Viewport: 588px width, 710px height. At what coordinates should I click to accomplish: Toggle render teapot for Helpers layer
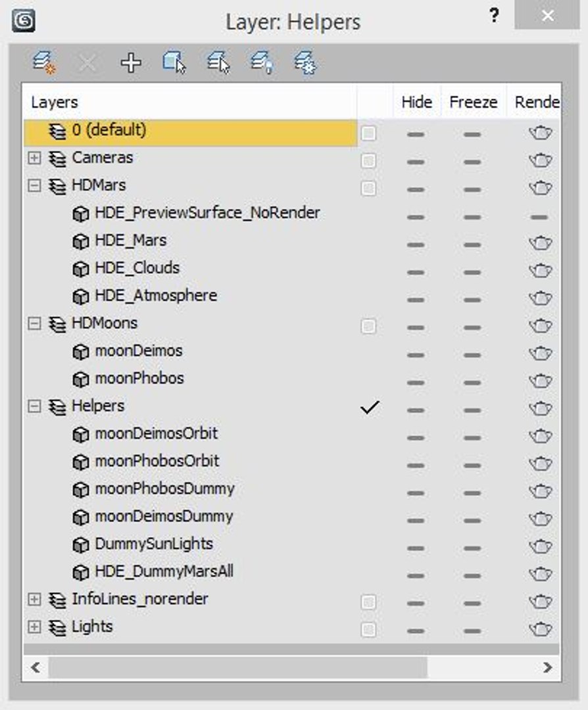541,409
